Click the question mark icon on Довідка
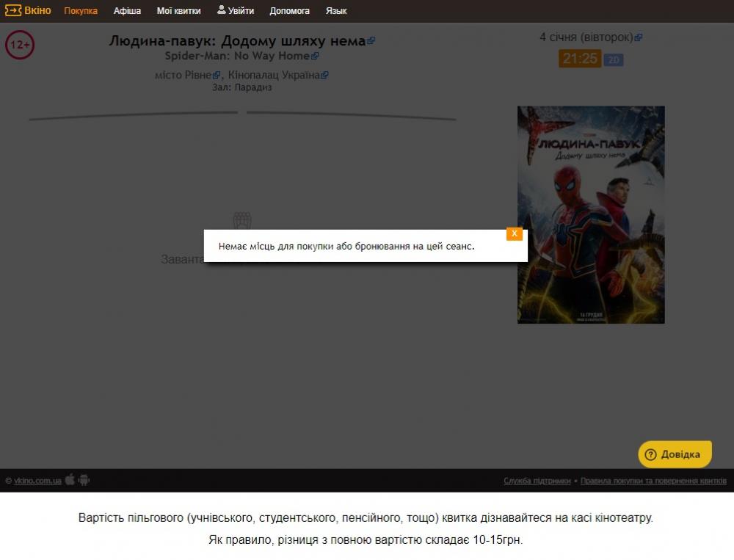Viewport: 734px width, 560px height. coord(650,454)
